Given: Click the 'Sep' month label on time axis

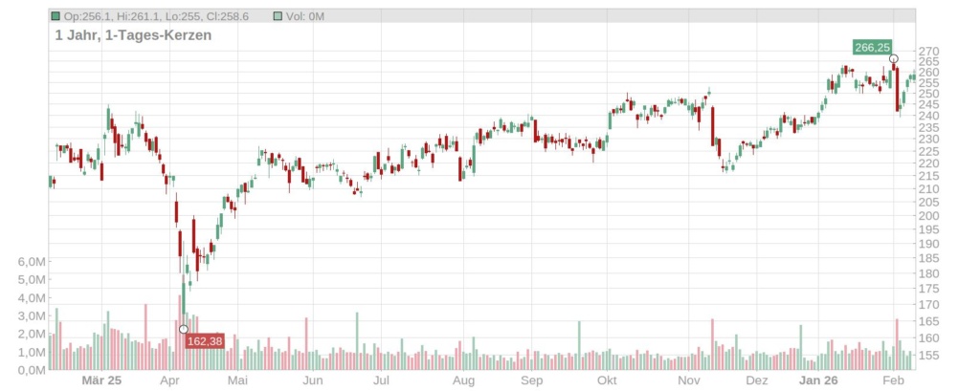Looking at the screenshot, I should coord(532,380).
